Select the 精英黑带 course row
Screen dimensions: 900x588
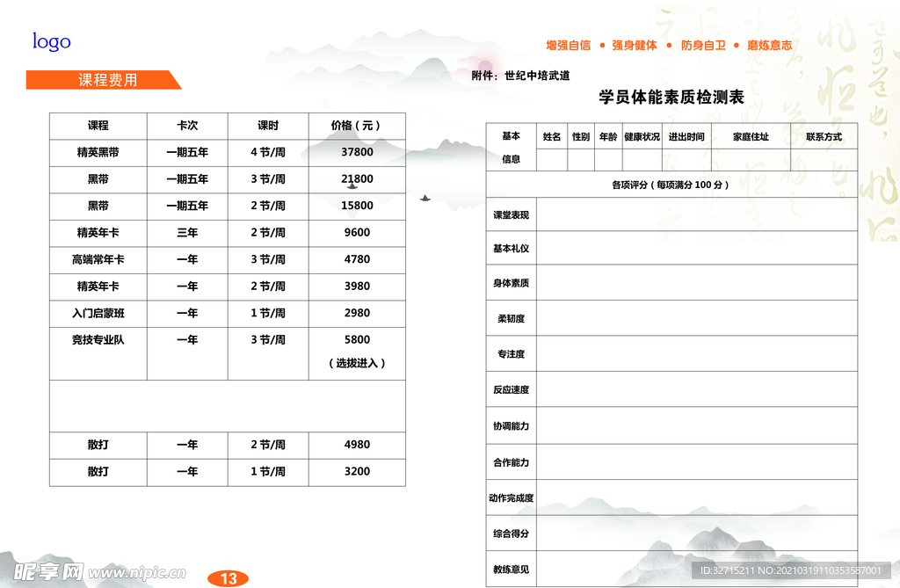tap(98, 152)
